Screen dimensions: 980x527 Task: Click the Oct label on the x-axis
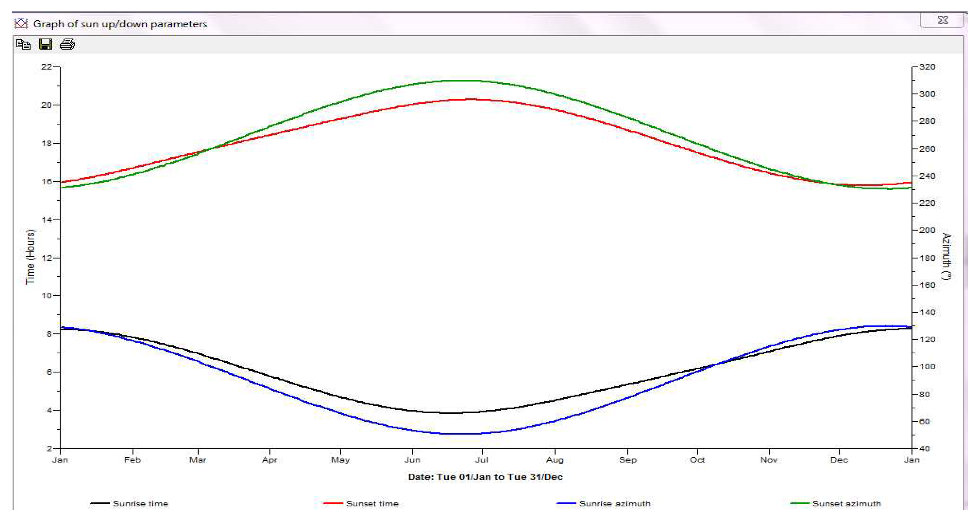(697, 460)
